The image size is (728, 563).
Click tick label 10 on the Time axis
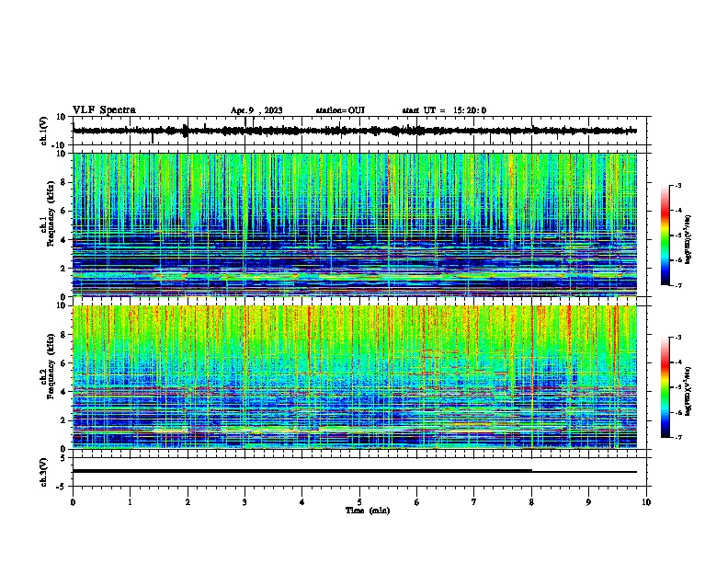[x=646, y=502]
